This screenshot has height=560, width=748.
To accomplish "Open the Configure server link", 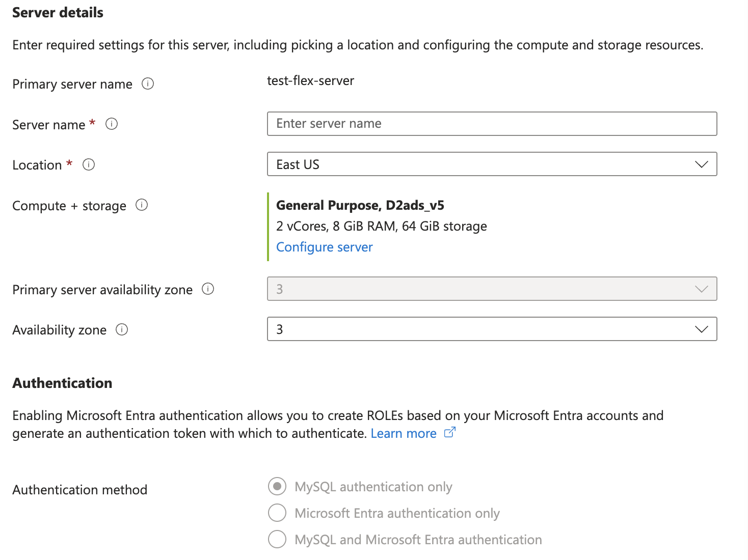I will [x=324, y=247].
